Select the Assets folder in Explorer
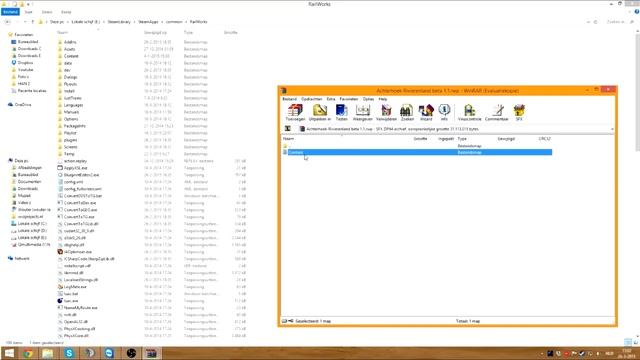The width and height of the screenshot is (640, 360). (x=69, y=49)
